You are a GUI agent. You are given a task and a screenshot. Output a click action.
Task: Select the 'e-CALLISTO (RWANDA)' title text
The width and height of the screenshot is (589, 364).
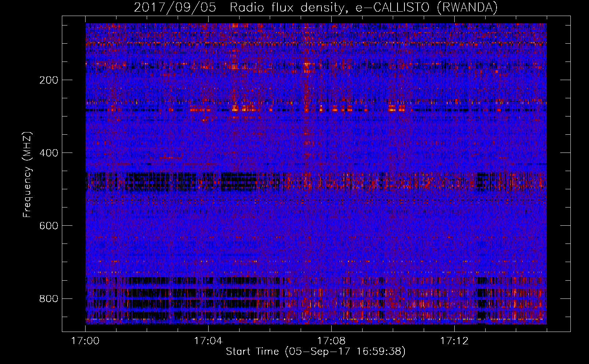[x=427, y=8]
